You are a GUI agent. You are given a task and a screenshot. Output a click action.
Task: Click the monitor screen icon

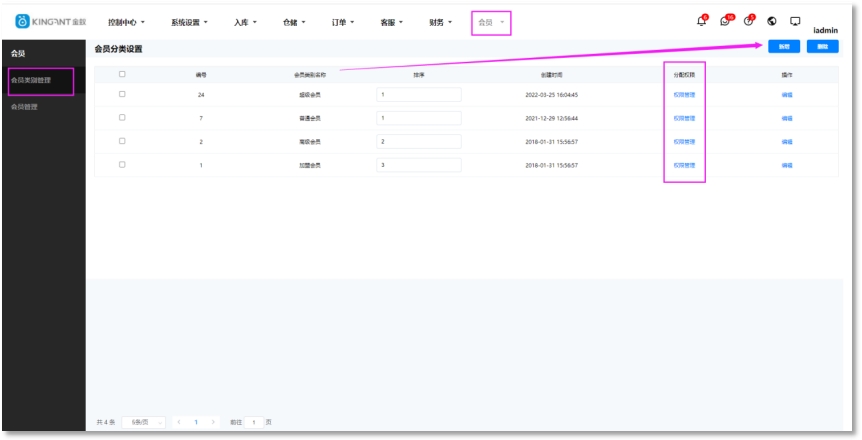pyautogui.click(x=795, y=21)
